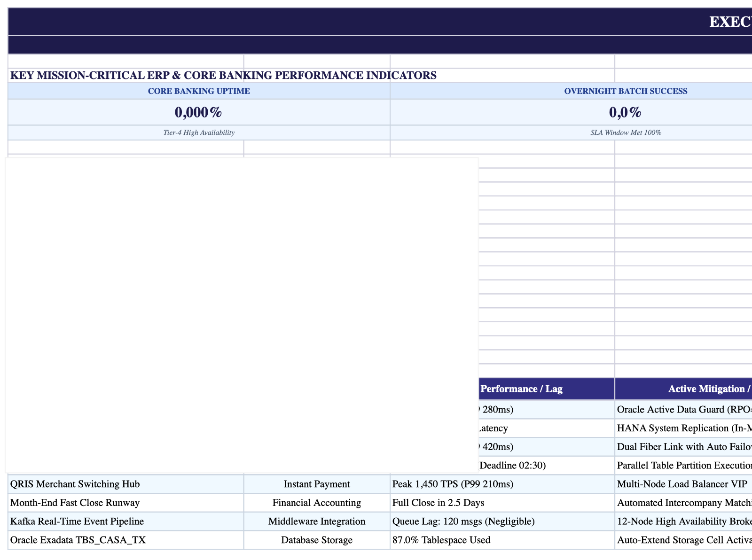Select the 'QRIS Merchant Switching Hub' row name
Image resolution: width=752 pixels, height=560 pixels.
[x=126, y=484]
